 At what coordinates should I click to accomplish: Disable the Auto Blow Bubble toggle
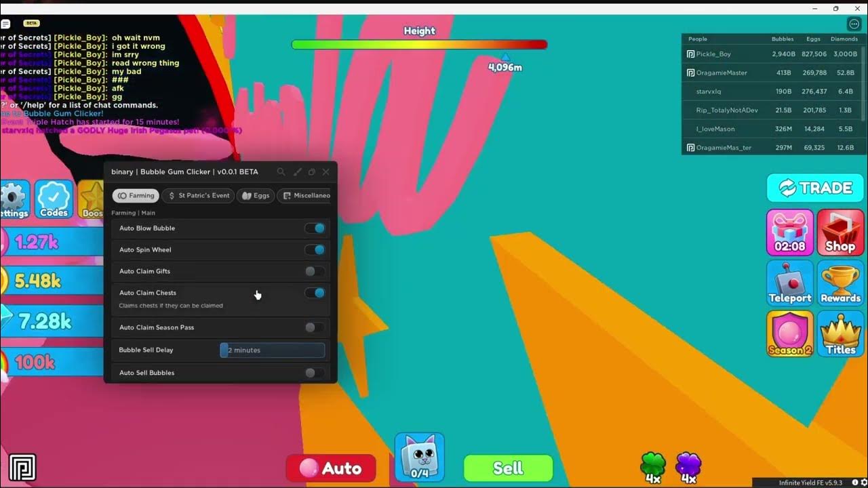pos(315,228)
